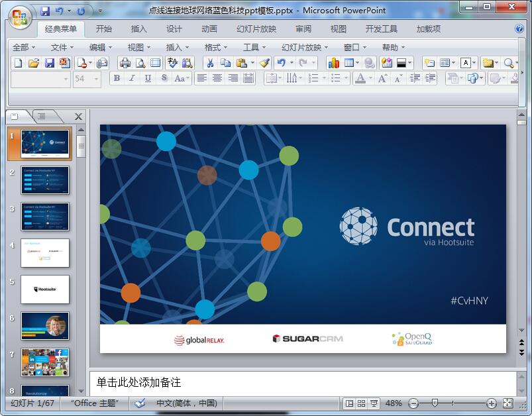Expand the 幻灯片放映 classic menu dropdown
The height and width of the screenshot is (416, 532).
(x=305, y=48)
